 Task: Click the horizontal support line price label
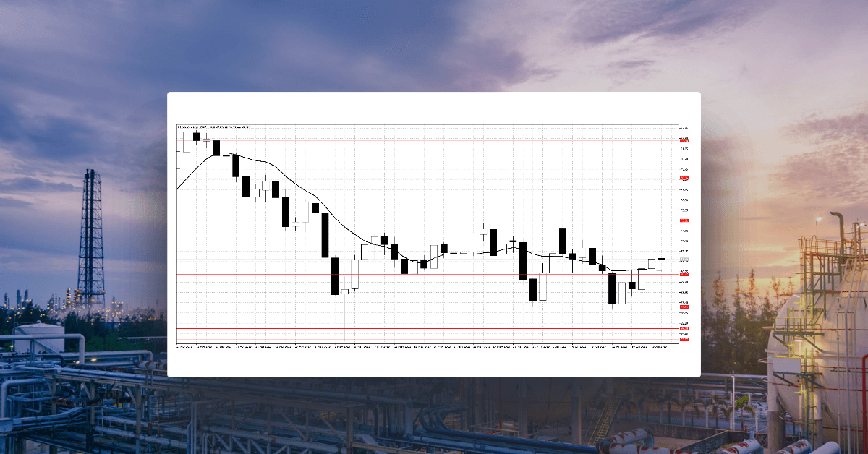[683, 306]
